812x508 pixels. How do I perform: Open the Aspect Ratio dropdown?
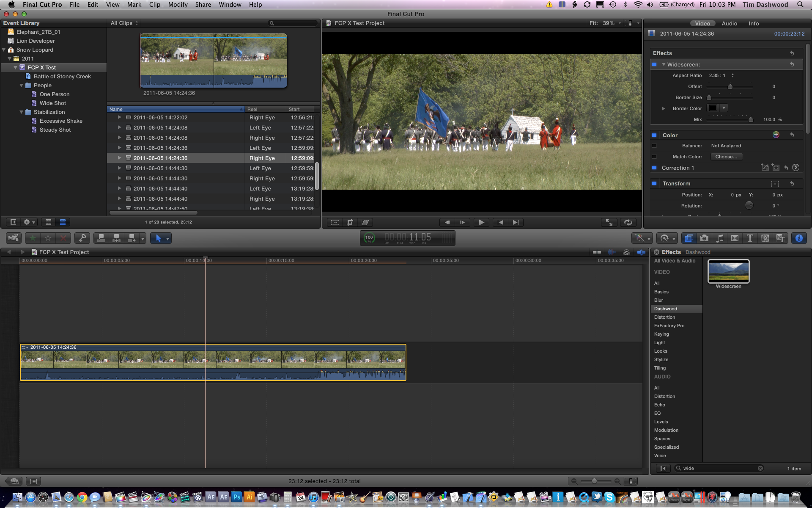[x=721, y=75]
